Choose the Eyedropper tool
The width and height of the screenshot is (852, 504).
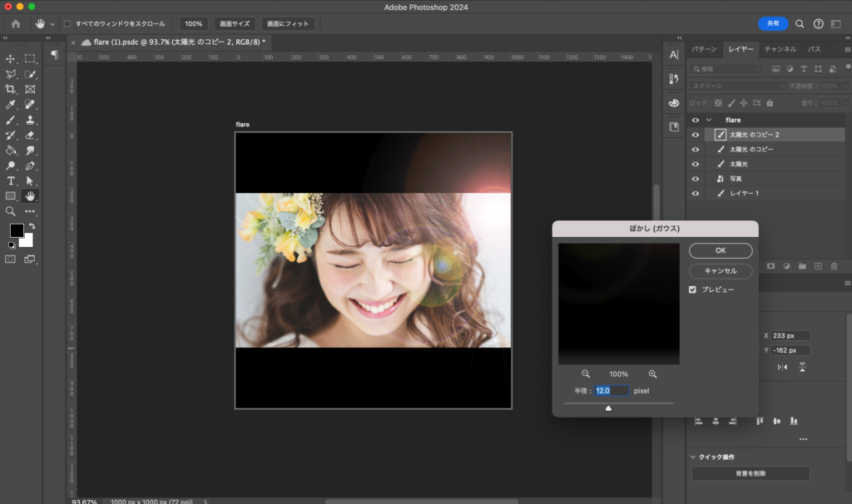(11, 105)
